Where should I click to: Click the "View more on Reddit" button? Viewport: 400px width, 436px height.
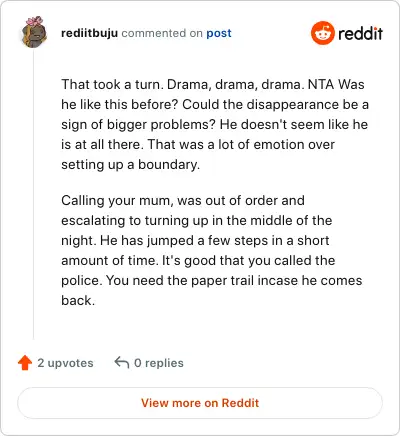tap(200, 403)
